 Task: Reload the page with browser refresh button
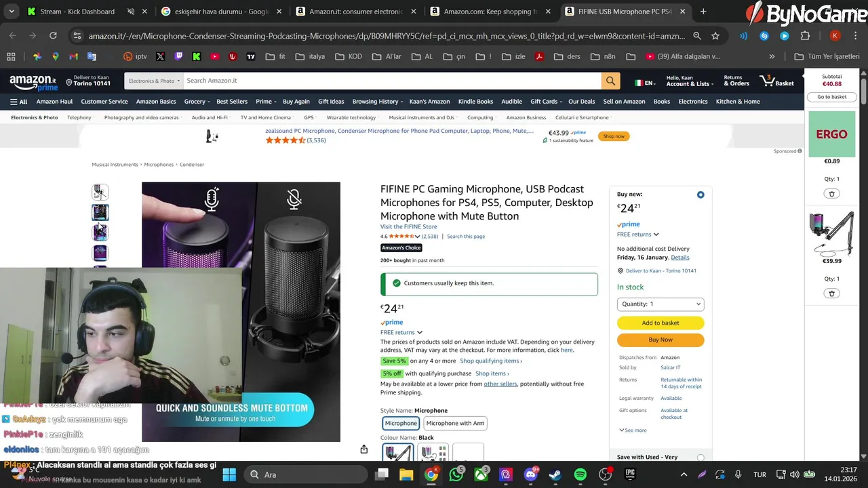(x=53, y=36)
